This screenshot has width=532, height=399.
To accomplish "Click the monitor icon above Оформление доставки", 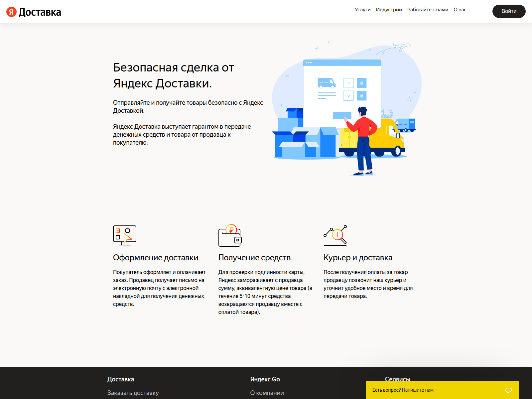I will coord(125,235).
